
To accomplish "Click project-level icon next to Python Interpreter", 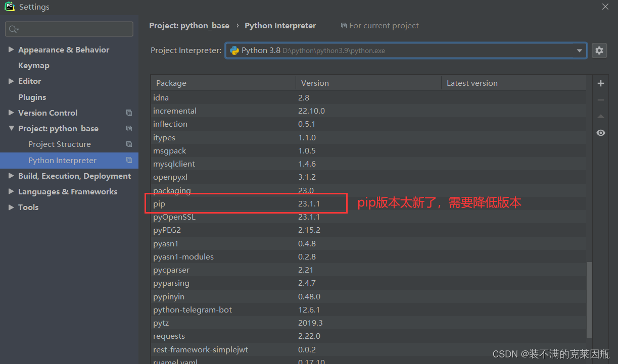I will coord(129,160).
